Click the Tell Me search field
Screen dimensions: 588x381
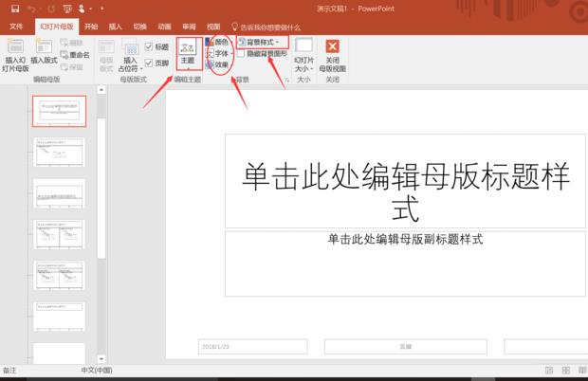click(x=269, y=27)
